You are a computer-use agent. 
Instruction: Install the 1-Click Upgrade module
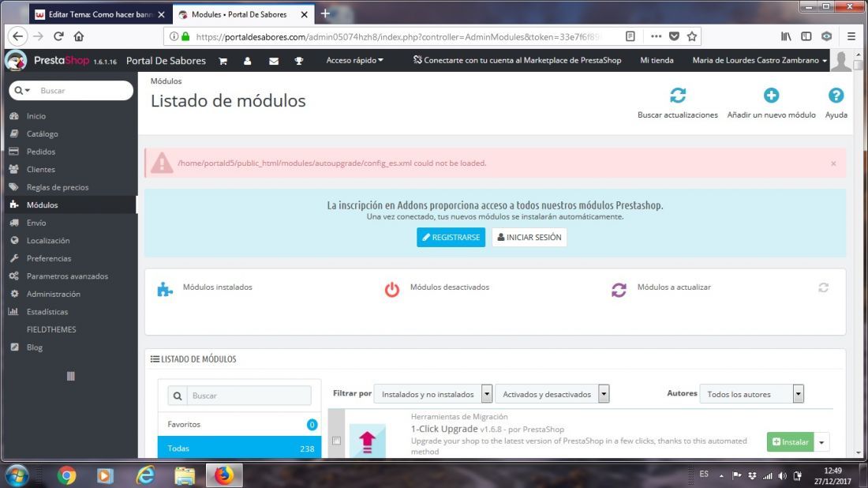[x=790, y=442]
